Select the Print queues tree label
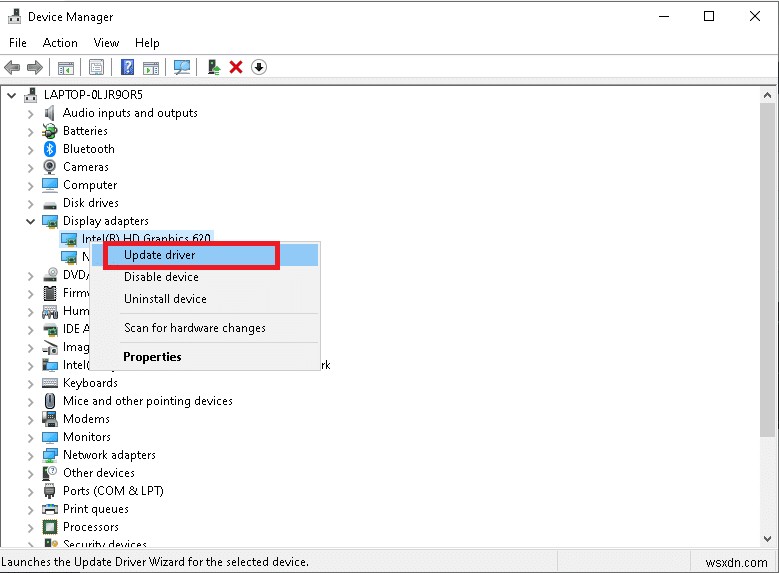Viewport: 779px width, 573px height. pos(96,509)
